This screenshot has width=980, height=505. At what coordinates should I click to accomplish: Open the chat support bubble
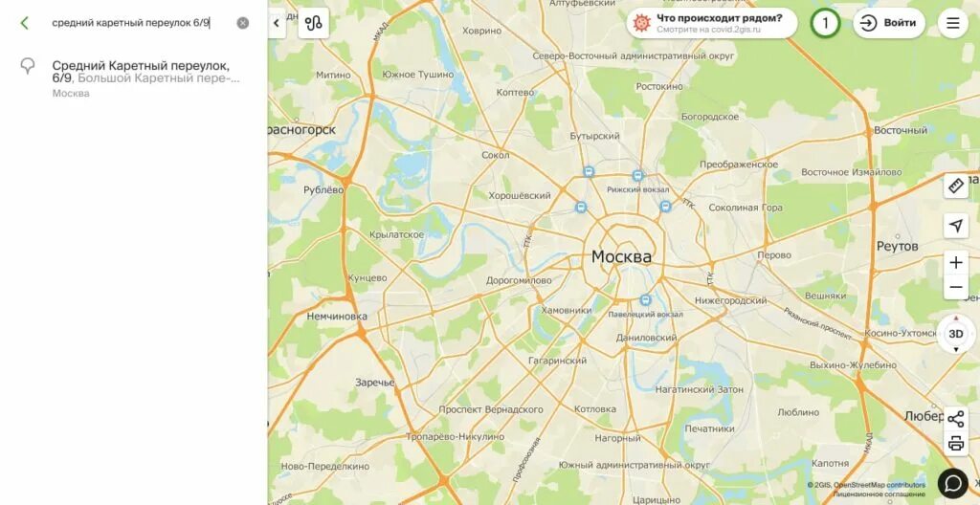[953, 483]
